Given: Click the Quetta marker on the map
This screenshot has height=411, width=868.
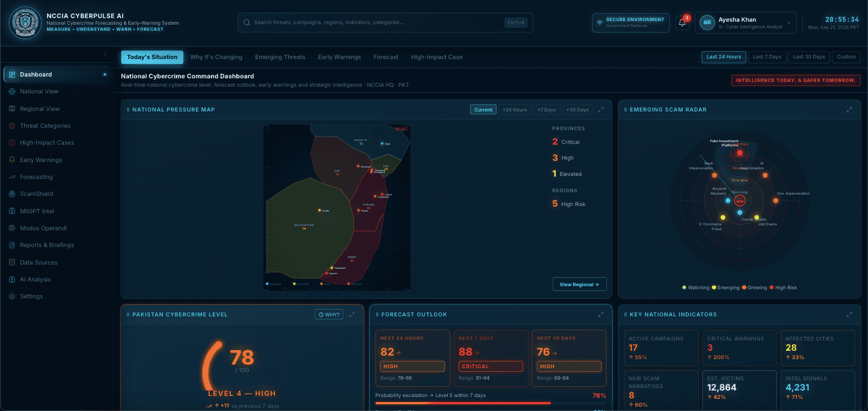Looking at the screenshot, I should pyautogui.click(x=319, y=210).
